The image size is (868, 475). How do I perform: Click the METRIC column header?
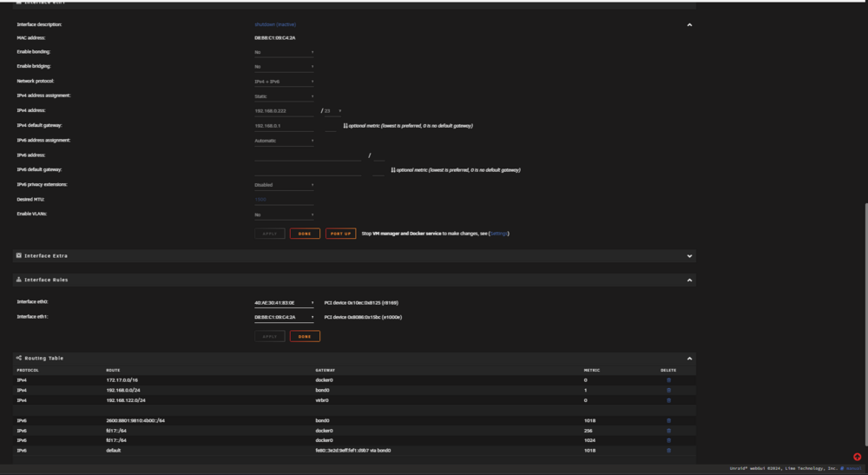(x=592, y=371)
